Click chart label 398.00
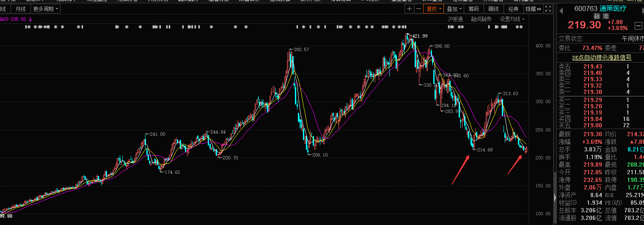Screen dimensions: 644x225 coord(442,46)
